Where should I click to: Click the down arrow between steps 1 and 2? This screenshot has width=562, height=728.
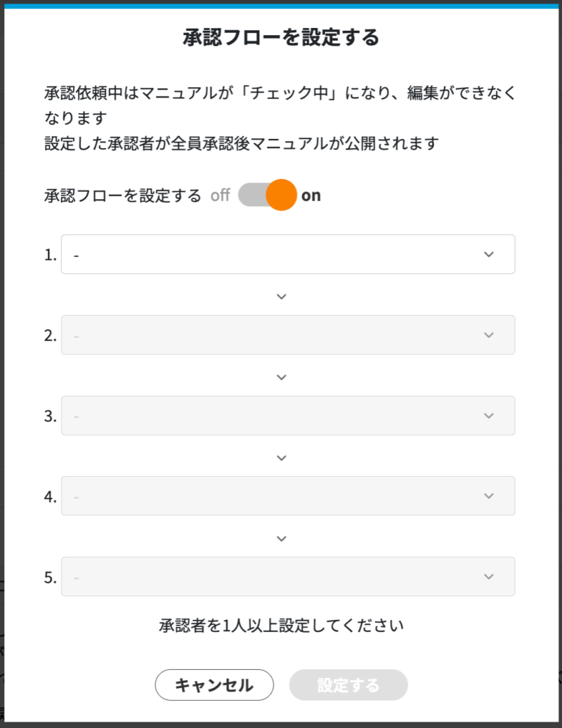[x=281, y=296]
